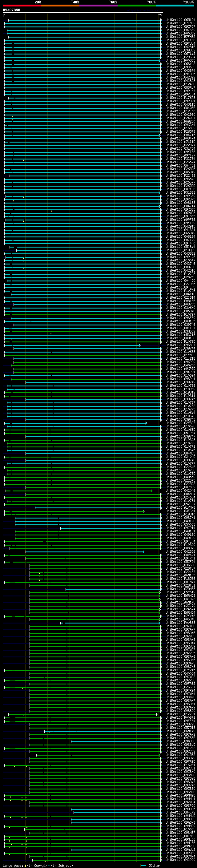Image resolution: width=197 pixels, height=868 pixels.
Task: Open hit UniRef100_B9T1N0
Action: tap(180, 40)
